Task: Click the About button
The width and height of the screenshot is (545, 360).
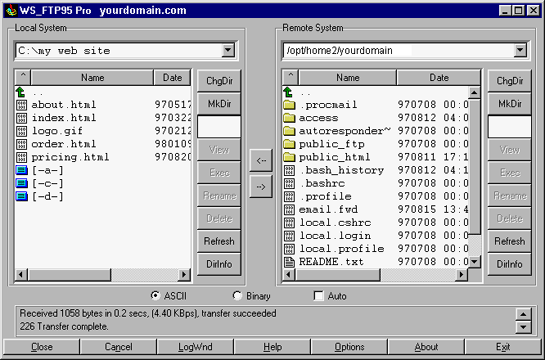Action: click(426, 347)
